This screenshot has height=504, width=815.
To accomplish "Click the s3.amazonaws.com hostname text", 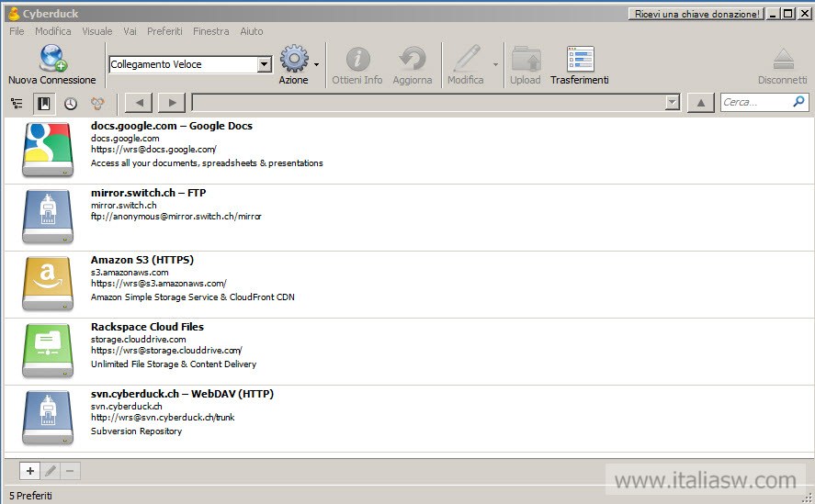I will (130, 273).
